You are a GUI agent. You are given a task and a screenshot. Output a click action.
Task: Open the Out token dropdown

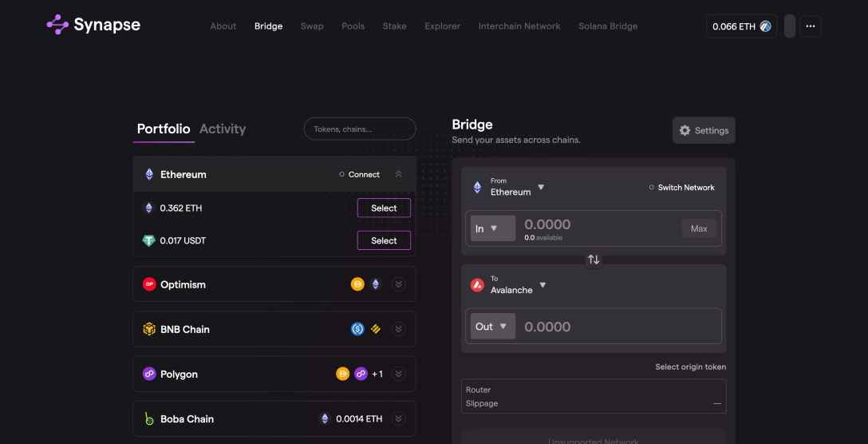coord(493,327)
